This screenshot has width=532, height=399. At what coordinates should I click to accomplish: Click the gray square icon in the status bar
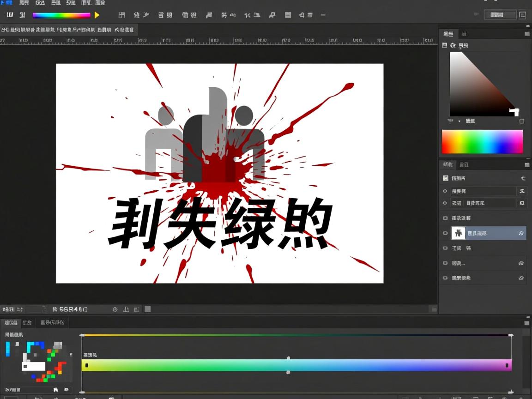147,309
